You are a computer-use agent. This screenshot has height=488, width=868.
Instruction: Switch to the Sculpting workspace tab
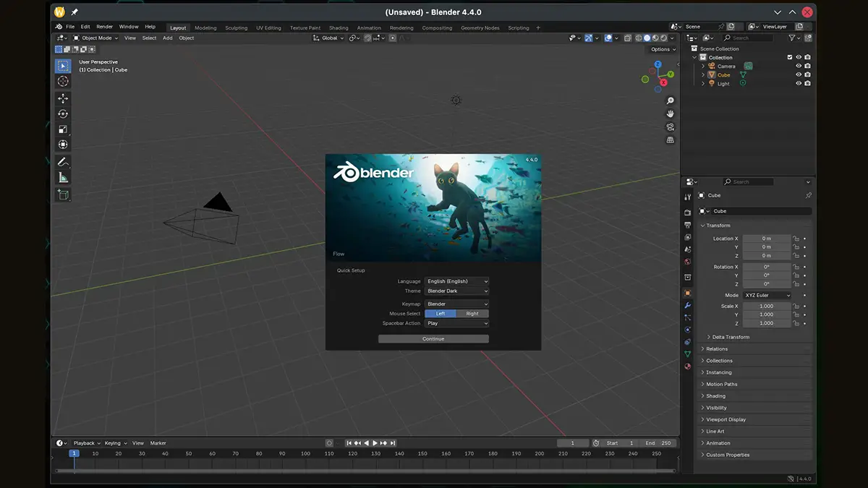[237, 28]
